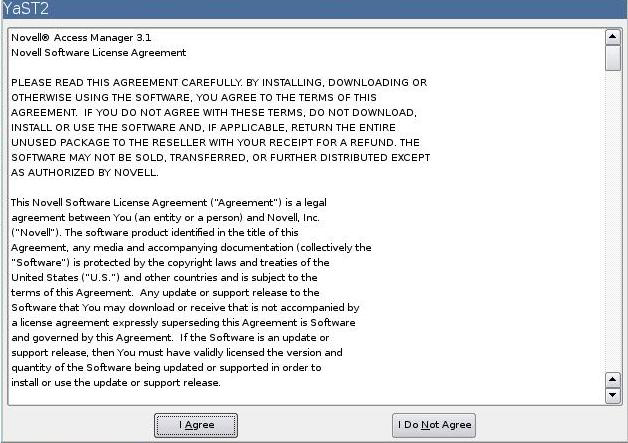Click the 'United States ("U.S.")' text line
The width and height of the screenshot is (628, 443).
[164, 278]
